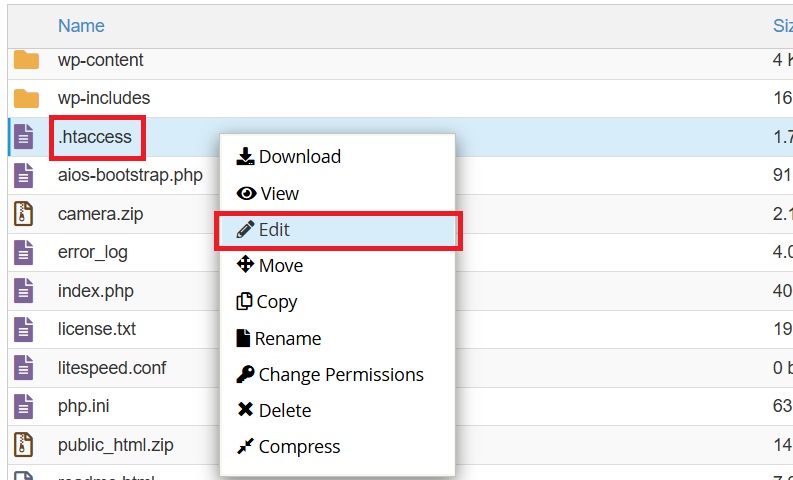The height and width of the screenshot is (480, 793).
Task: Click the index.php file icon
Action: [x=23, y=291]
